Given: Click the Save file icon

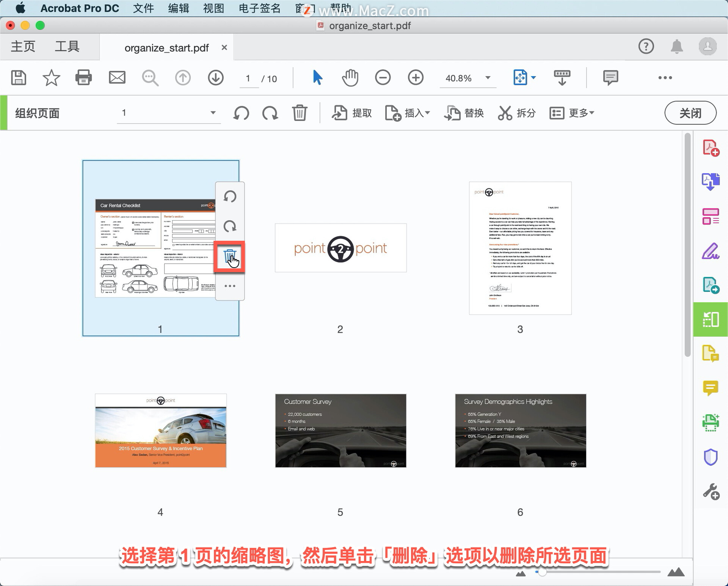Looking at the screenshot, I should coord(18,78).
